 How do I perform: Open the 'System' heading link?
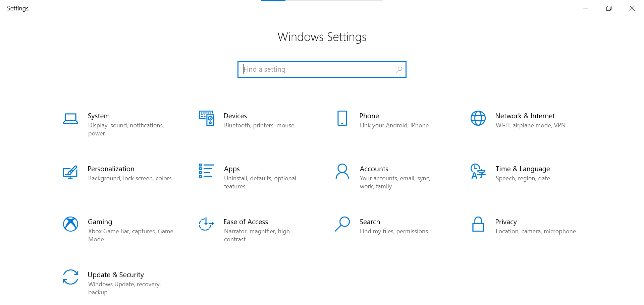point(99,116)
